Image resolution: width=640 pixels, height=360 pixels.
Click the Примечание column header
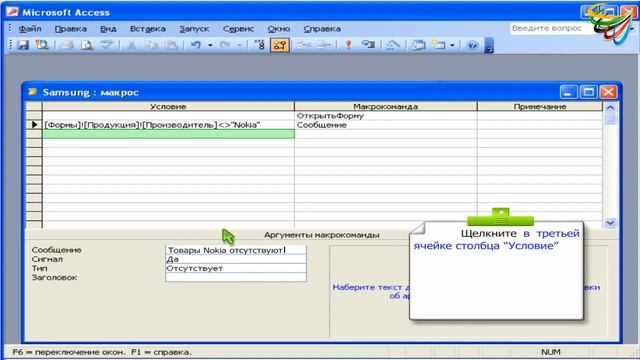[x=540, y=106]
